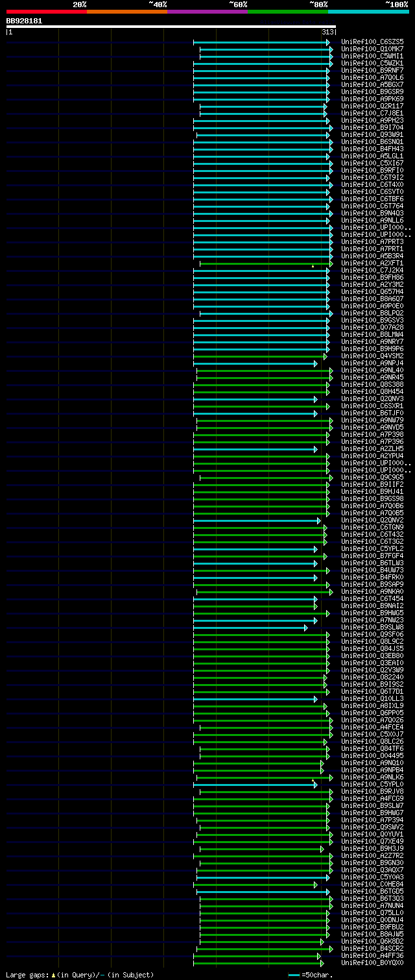The image size is (415, 980).
Task: Select the UniRef100_A9NKA0 entry
Action: [x=372, y=591]
